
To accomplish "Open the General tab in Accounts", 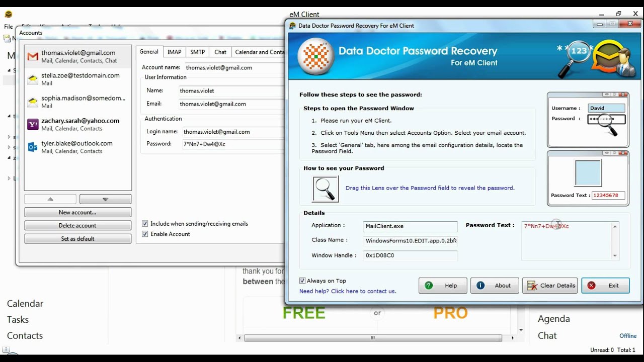I will (x=149, y=52).
